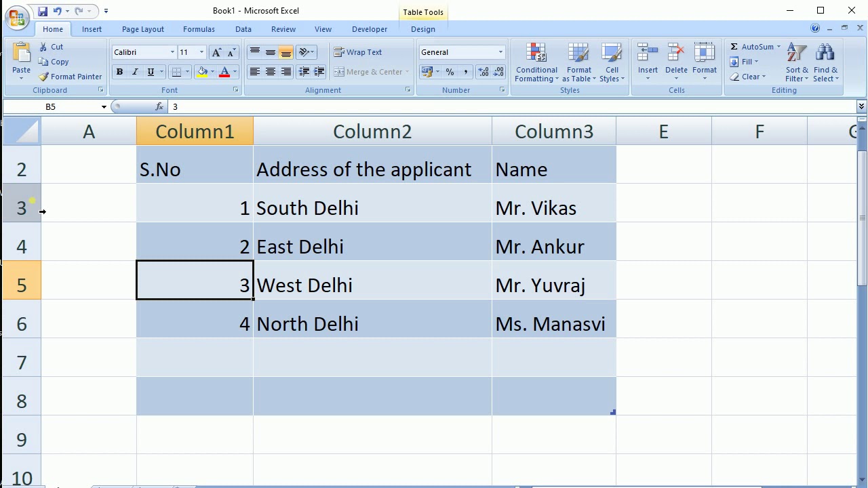Save the workbook from Quick Access Toolbar
The image size is (868, 488).
(x=43, y=11)
